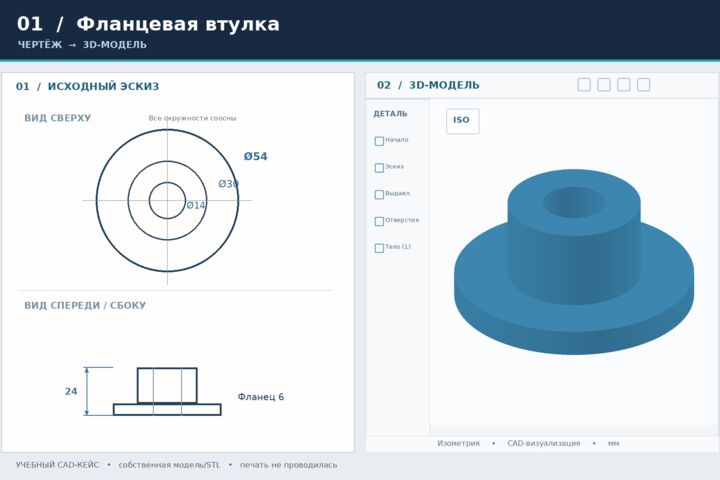Toggle the Тело (1) checkbox

379,248
